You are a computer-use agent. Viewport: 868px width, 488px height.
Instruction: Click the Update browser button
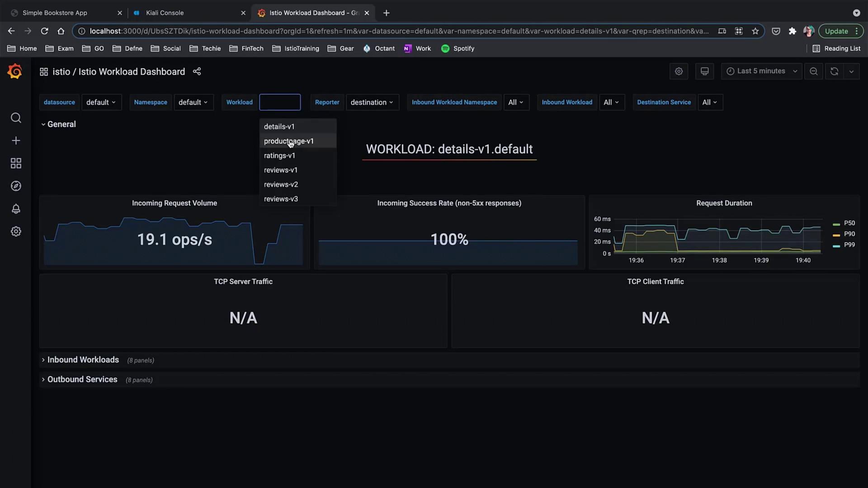coord(836,31)
